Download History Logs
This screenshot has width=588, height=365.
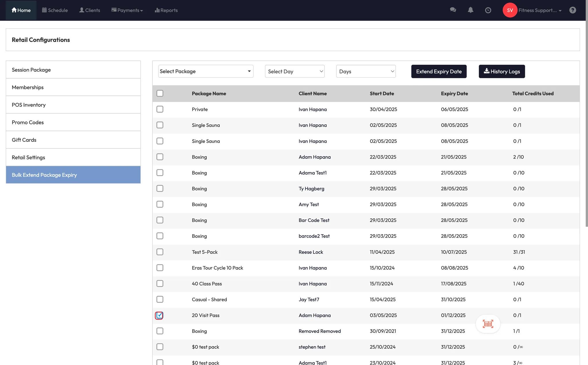(502, 71)
